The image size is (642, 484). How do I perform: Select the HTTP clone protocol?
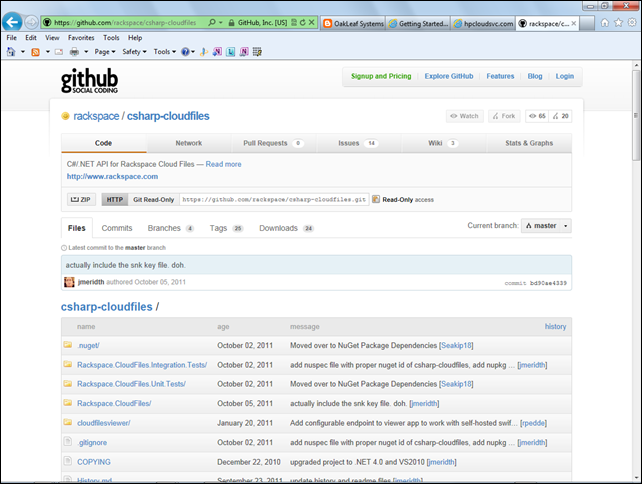[x=115, y=199]
